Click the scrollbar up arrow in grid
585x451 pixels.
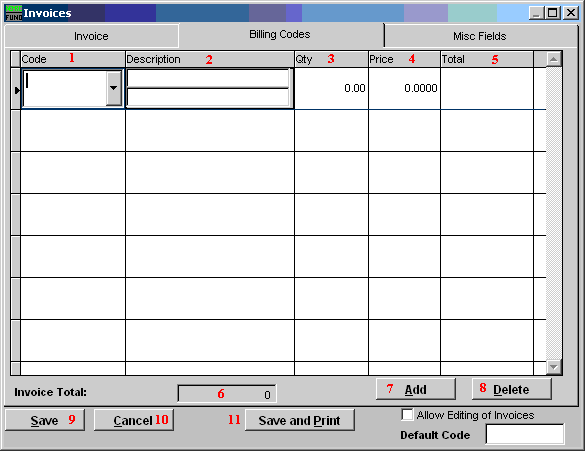pos(554,59)
